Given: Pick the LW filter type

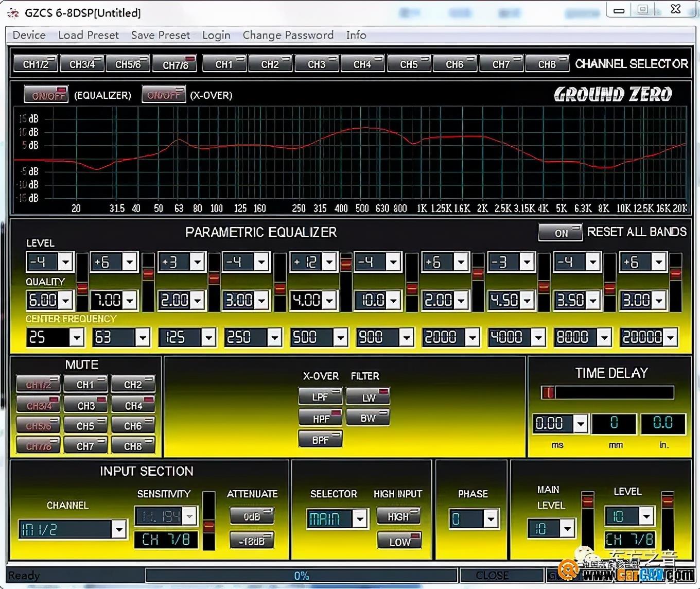Looking at the screenshot, I should (x=368, y=397).
